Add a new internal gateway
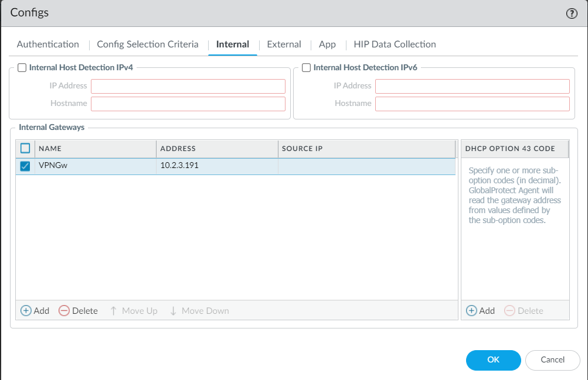The width and height of the screenshot is (588, 380). [35, 311]
